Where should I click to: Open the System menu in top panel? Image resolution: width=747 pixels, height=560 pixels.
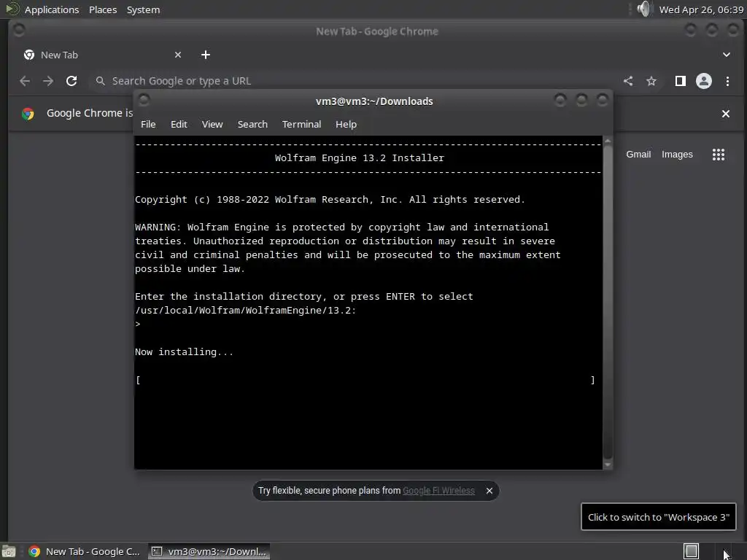pyautogui.click(x=143, y=9)
